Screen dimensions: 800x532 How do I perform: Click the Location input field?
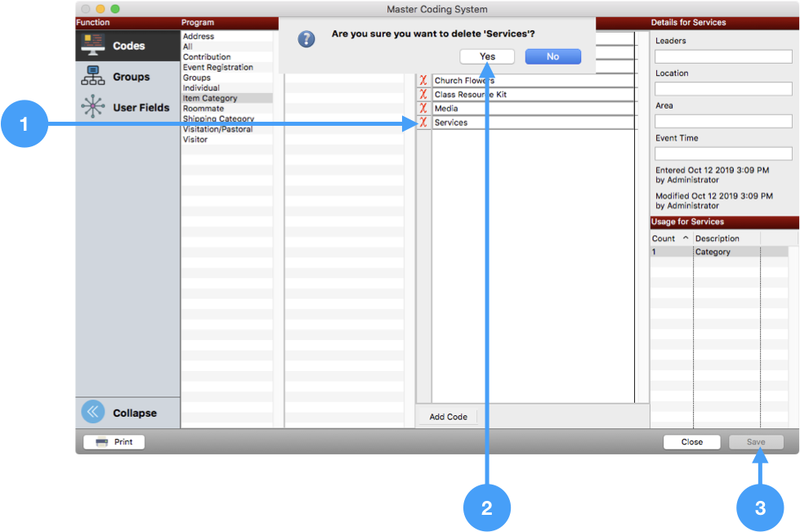pyautogui.click(x=723, y=88)
